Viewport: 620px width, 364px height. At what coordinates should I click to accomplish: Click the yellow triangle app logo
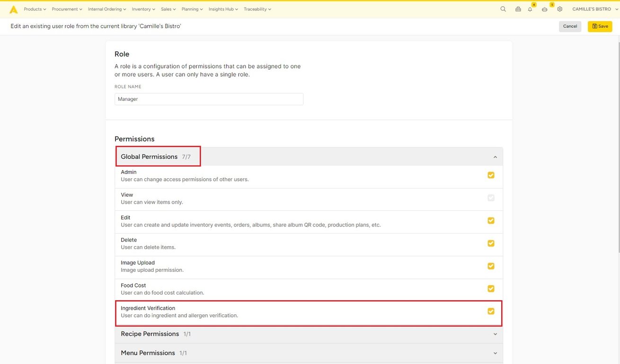[x=14, y=9]
